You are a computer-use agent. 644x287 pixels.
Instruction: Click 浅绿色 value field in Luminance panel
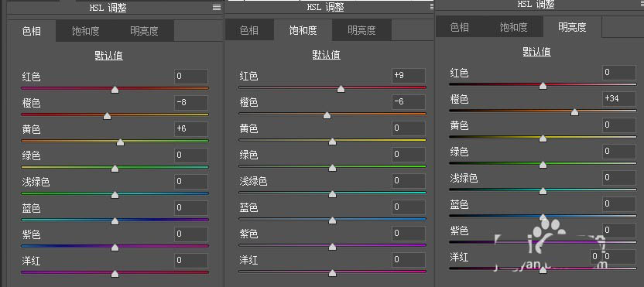pos(619,178)
